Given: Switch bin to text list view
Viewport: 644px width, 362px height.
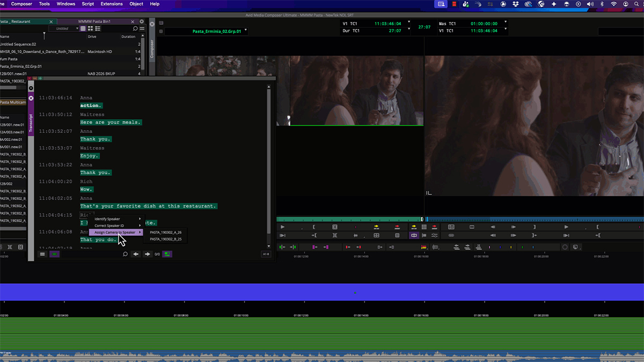Looking at the screenshot, I should click(x=83, y=28).
